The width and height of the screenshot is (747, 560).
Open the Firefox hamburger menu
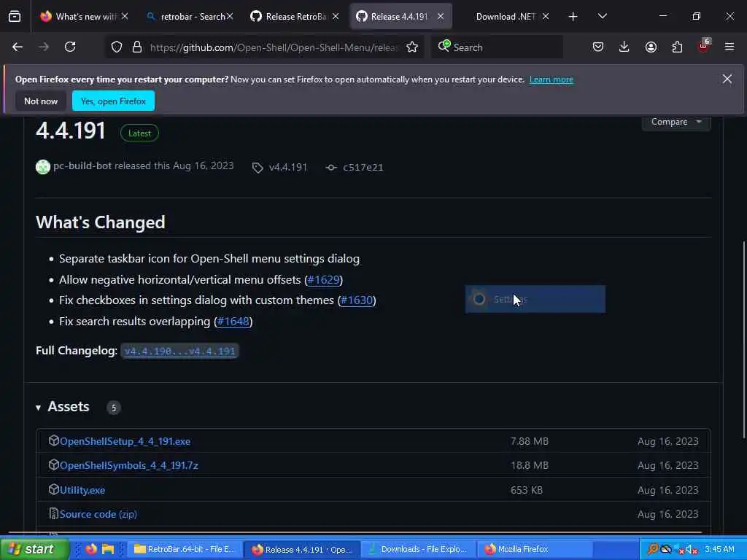(x=729, y=47)
